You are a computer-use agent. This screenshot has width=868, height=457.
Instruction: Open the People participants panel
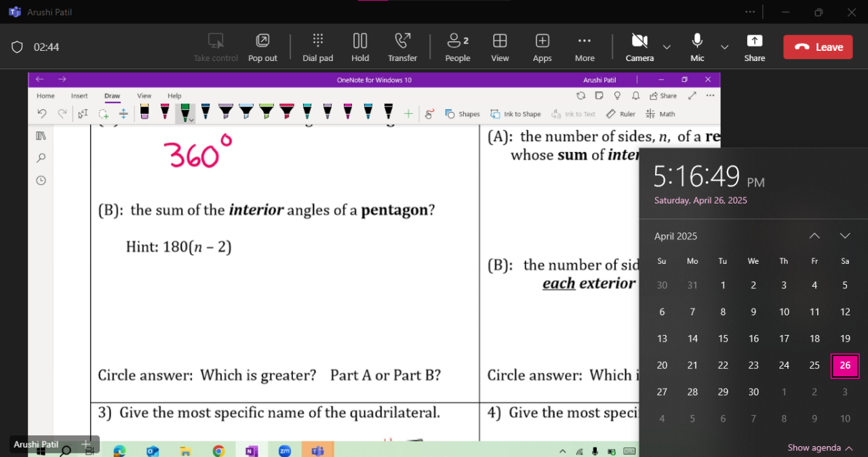click(458, 47)
